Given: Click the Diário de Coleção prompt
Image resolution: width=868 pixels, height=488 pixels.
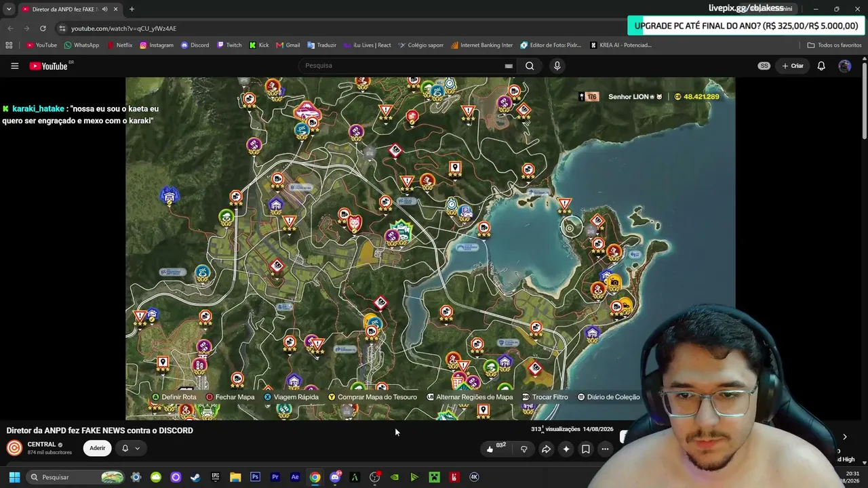Looking at the screenshot, I should (608, 397).
